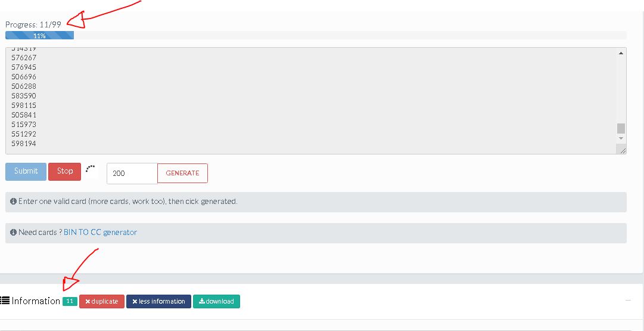Viewport: 644px width, 331px height.
Task: Click the GENERATE button
Action: [182, 173]
